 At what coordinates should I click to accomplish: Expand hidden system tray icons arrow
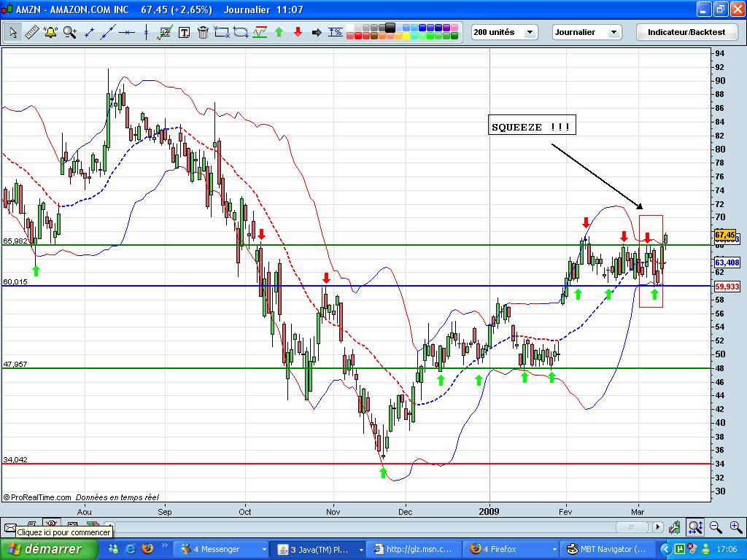point(666,549)
